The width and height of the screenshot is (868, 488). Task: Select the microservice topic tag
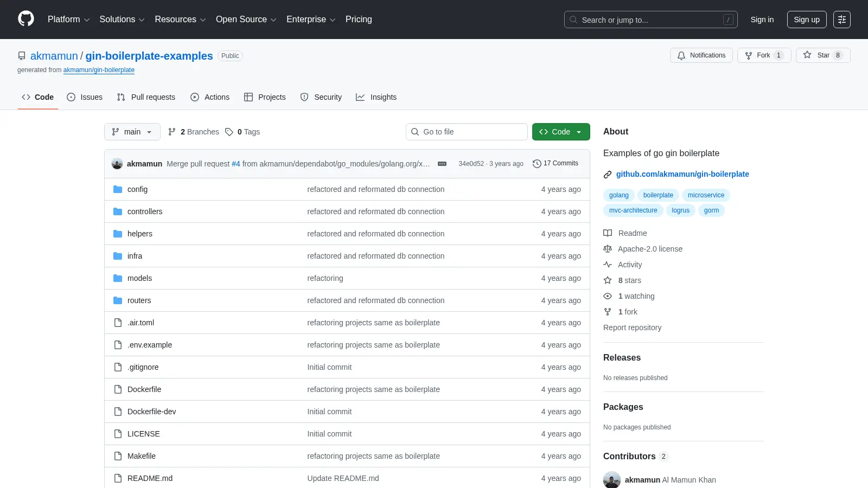coord(706,195)
